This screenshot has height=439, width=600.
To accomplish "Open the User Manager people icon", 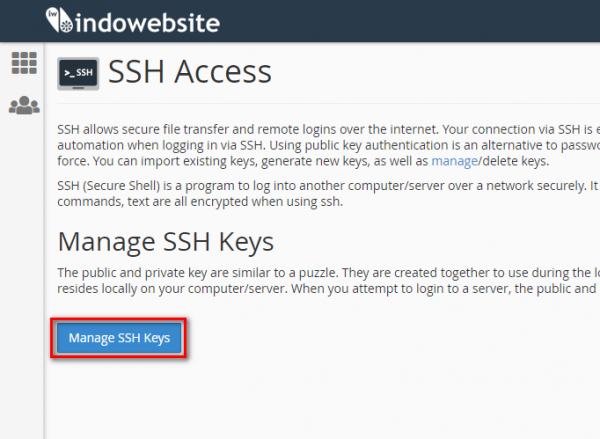I will pos(23,104).
